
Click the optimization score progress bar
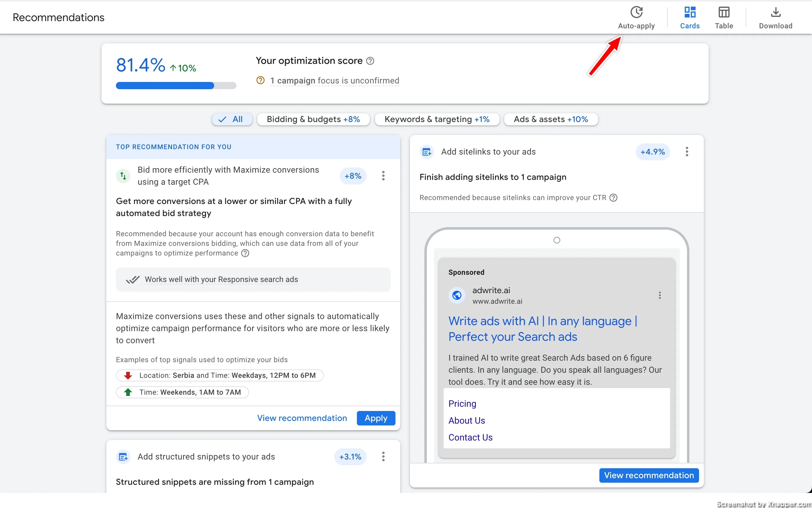coord(176,86)
